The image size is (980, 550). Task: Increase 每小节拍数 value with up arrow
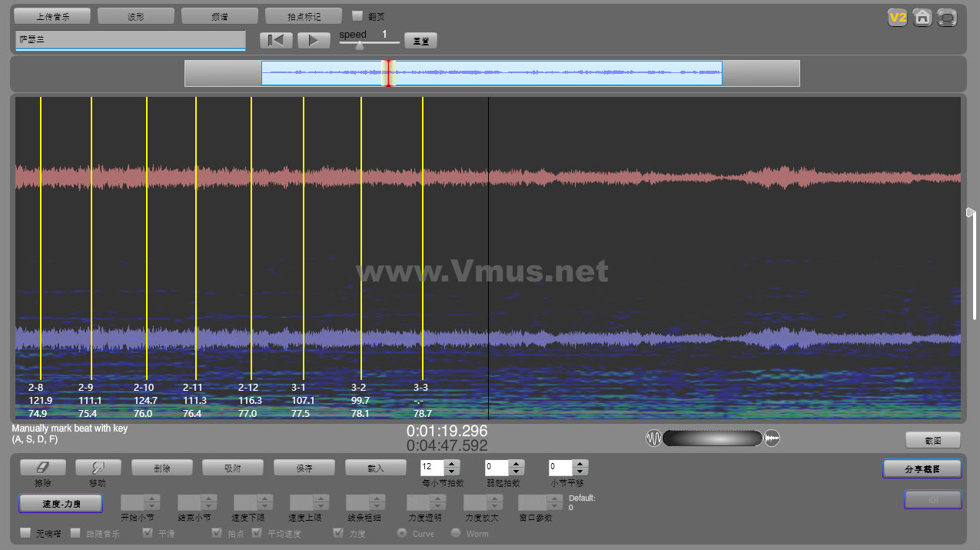[452, 464]
